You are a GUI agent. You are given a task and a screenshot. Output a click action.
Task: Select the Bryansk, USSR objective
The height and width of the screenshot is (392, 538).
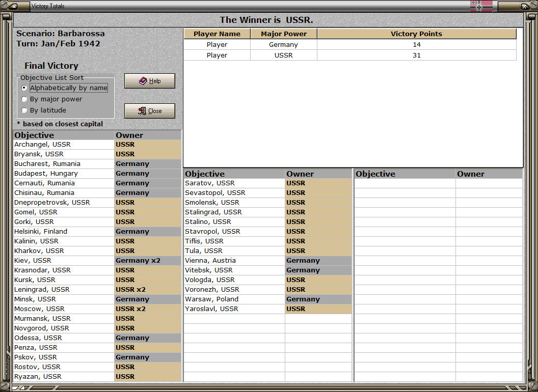coord(64,154)
